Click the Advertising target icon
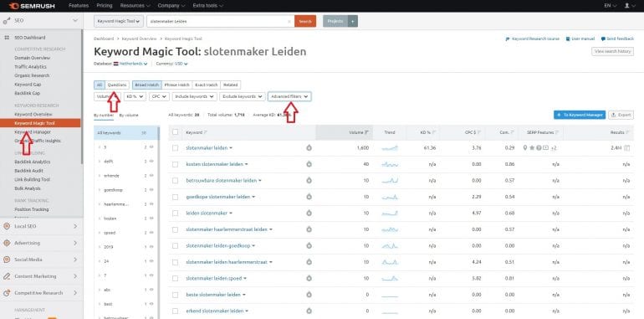 (7, 243)
